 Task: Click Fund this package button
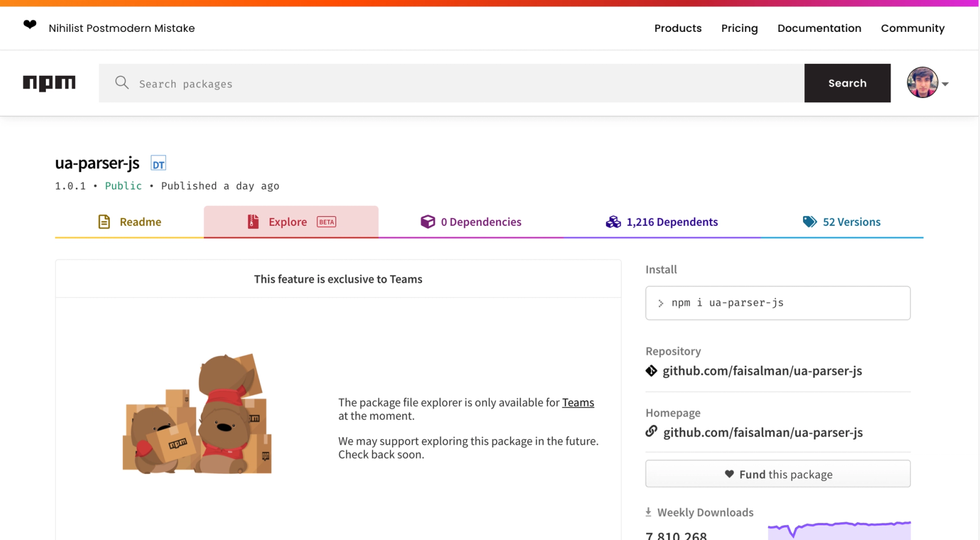coord(778,474)
